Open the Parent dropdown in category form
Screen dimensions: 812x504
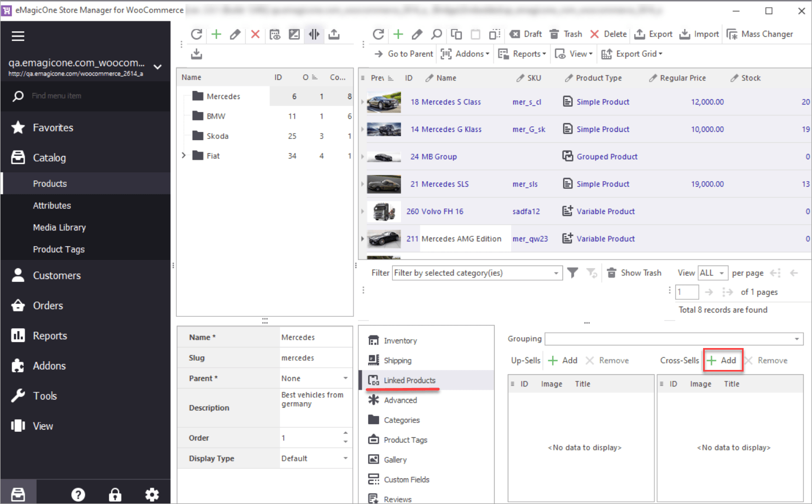coord(345,378)
